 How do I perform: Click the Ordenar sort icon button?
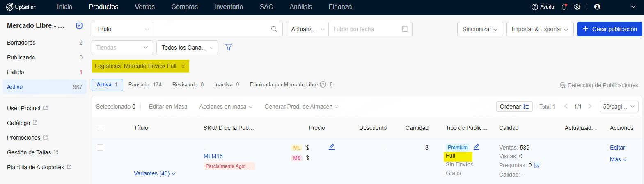515,107
